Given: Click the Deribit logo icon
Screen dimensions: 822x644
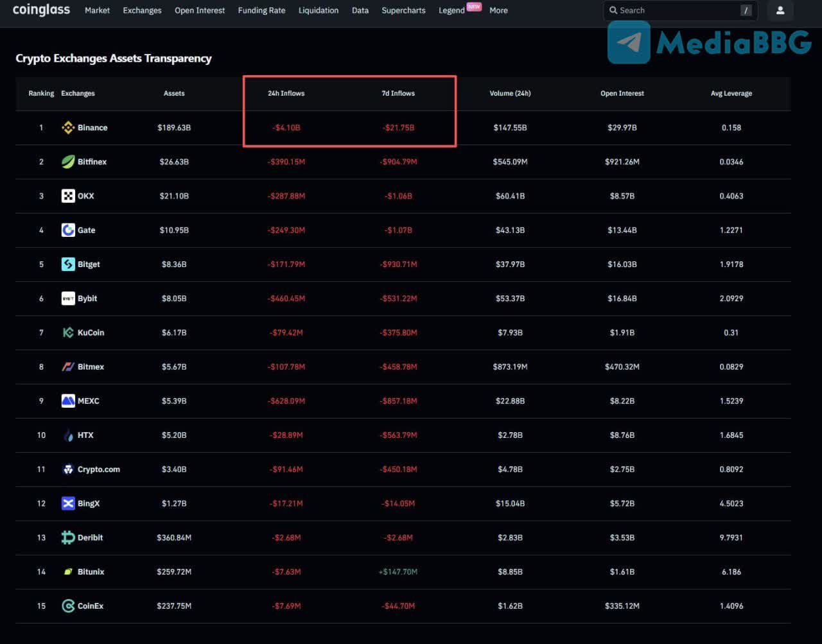Looking at the screenshot, I should click(x=68, y=537).
